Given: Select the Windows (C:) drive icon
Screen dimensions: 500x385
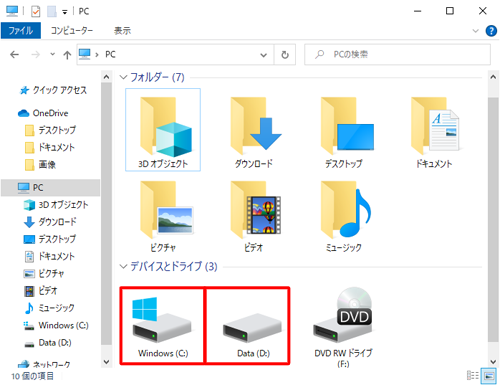Looking at the screenshot, I should pos(162,320).
